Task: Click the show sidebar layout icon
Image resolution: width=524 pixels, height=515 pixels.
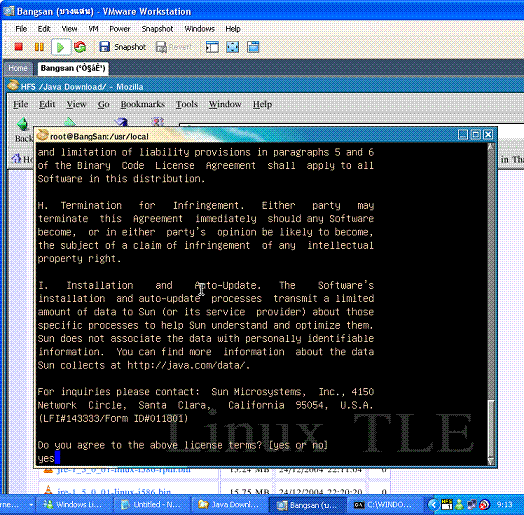Action: tap(212, 47)
